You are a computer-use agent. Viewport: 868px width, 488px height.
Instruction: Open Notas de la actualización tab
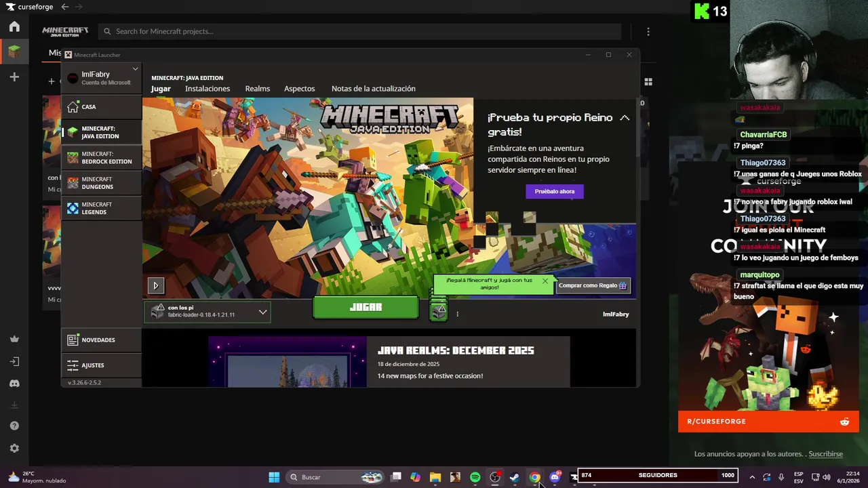coord(374,89)
